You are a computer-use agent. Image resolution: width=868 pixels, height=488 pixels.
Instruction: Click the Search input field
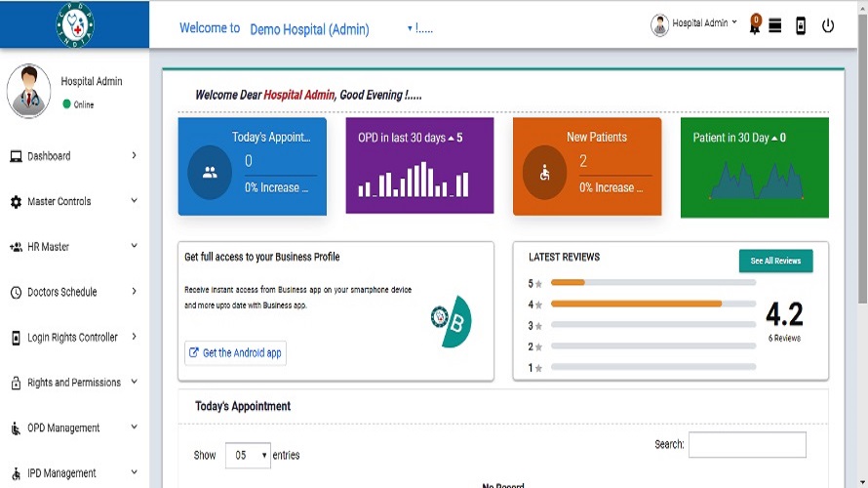tap(747, 445)
